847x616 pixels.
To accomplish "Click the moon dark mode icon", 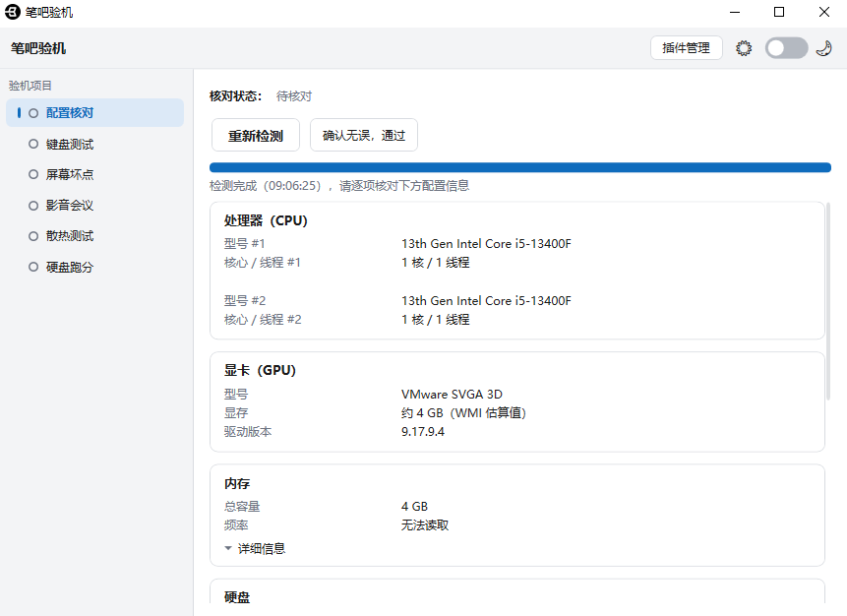I will (x=823, y=48).
